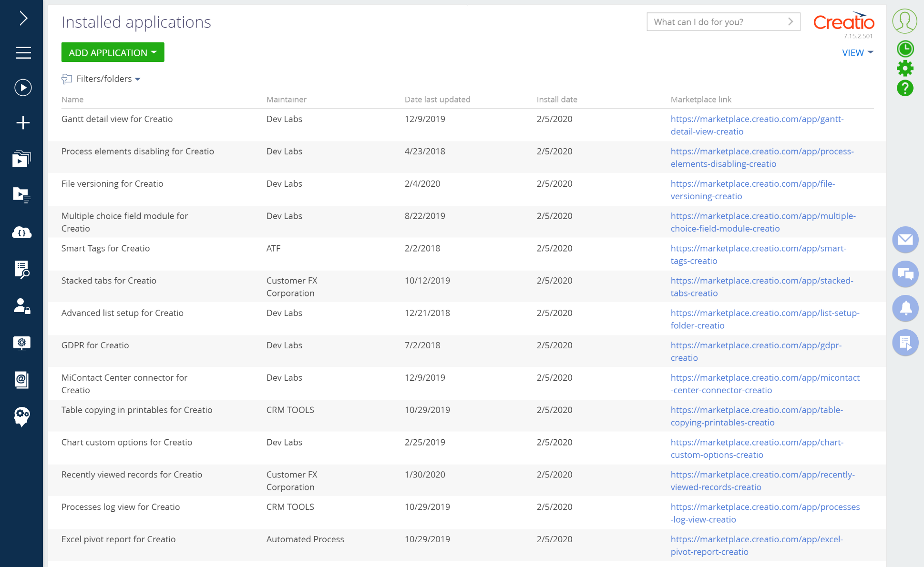Click the green clock icon
The image size is (924, 567).
point(905,49)
